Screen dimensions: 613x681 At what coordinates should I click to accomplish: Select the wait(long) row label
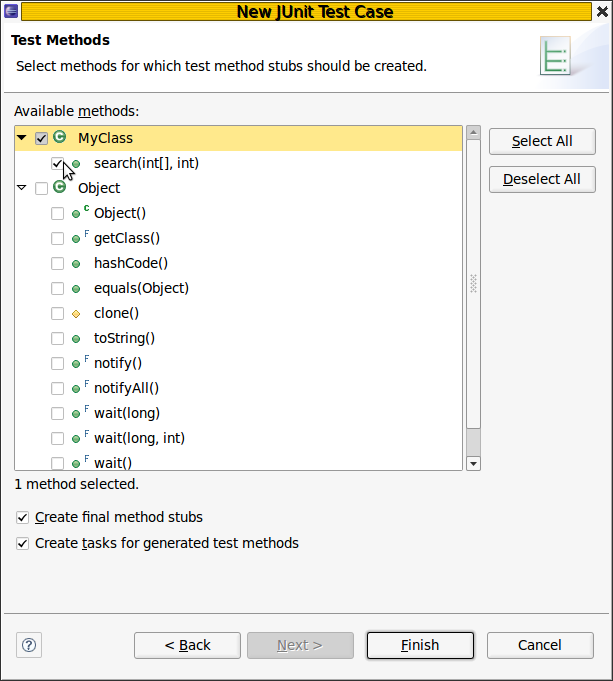[127, 413]
